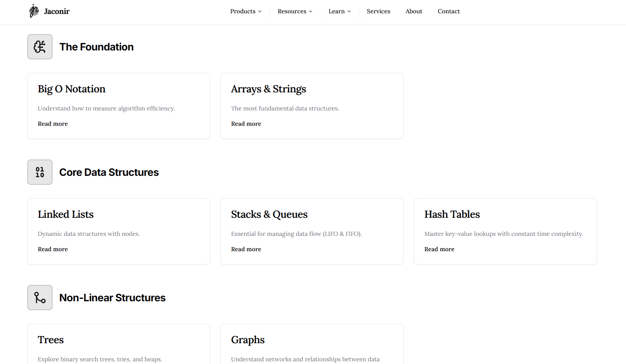Expand the Resources dropdown
Viewport: 626px width, 364px height.
coord(294,11)
